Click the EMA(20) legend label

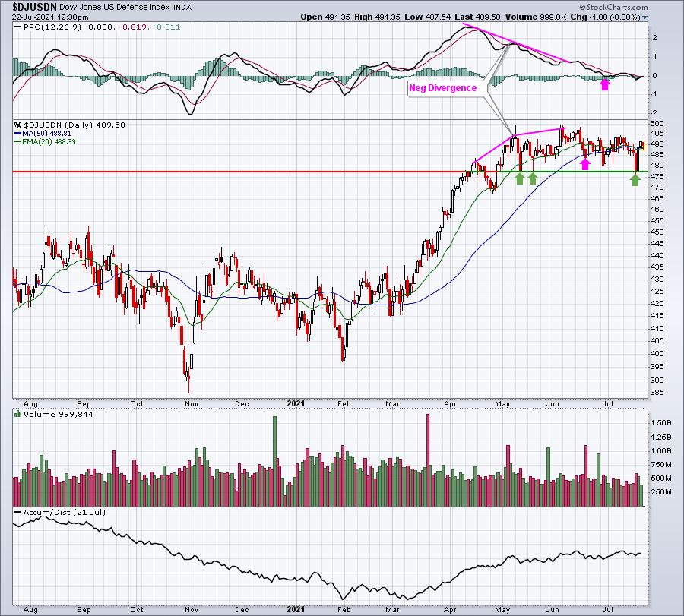[49, 142]
